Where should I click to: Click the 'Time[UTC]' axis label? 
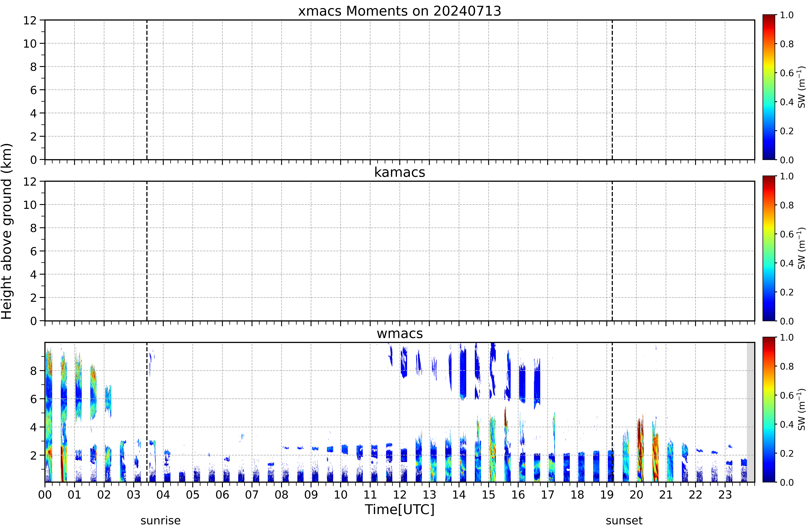400,510
